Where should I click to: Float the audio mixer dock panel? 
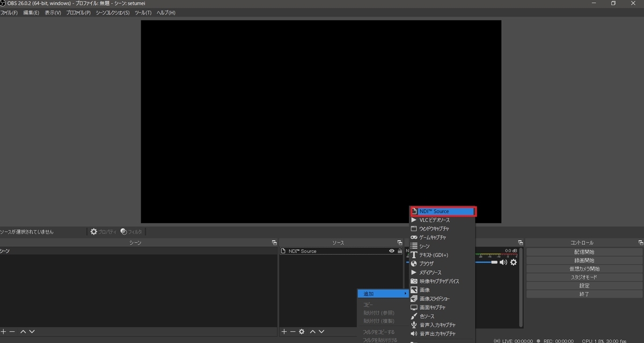click(x=520, y=243)
